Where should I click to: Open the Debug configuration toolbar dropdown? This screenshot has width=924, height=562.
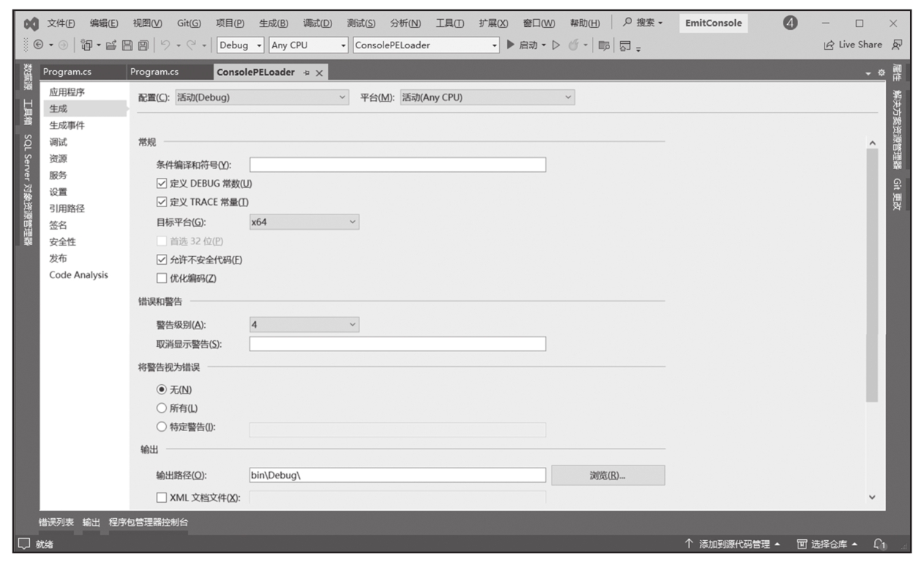(240, 45)
